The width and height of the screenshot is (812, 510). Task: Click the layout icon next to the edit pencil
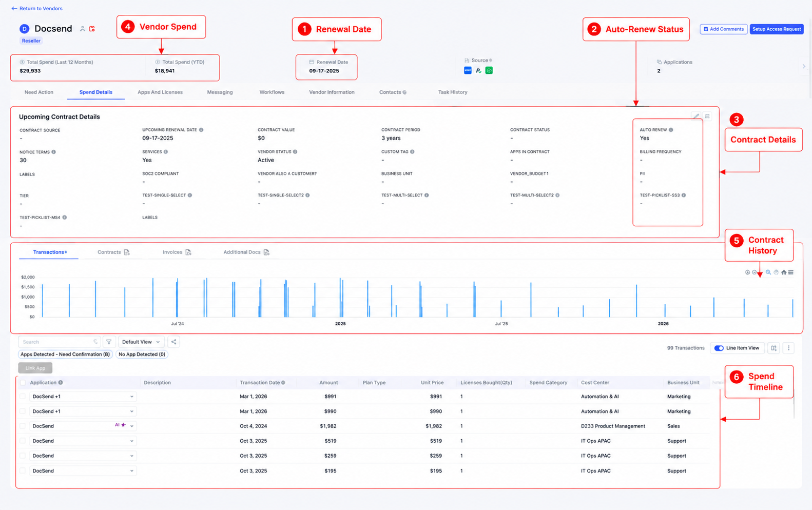tap(707, 116)
